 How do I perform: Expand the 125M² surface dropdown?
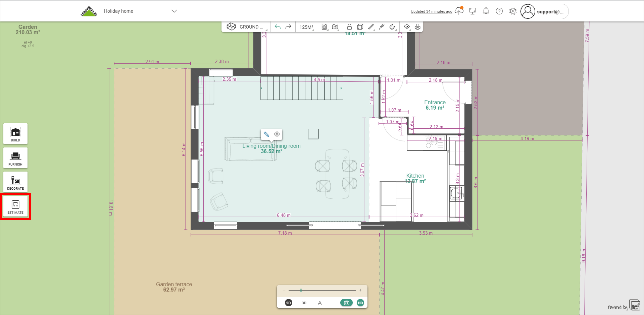tap(306, 27)
